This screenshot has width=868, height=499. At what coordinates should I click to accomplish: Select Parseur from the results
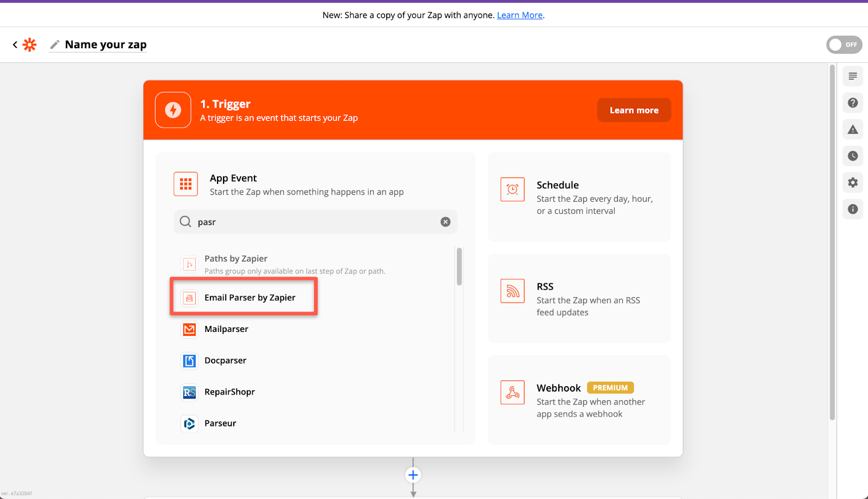coord(220,424)
